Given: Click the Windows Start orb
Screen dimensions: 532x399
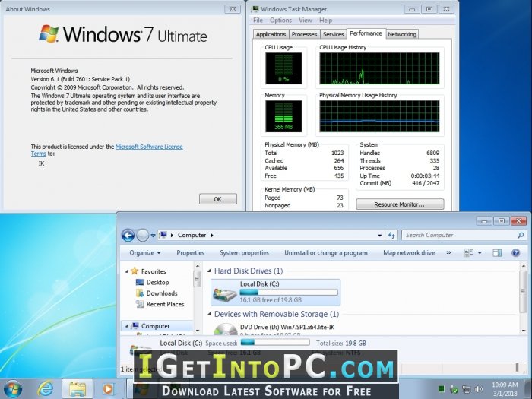Looking at the screenshot, I should (x=13, y=389).
